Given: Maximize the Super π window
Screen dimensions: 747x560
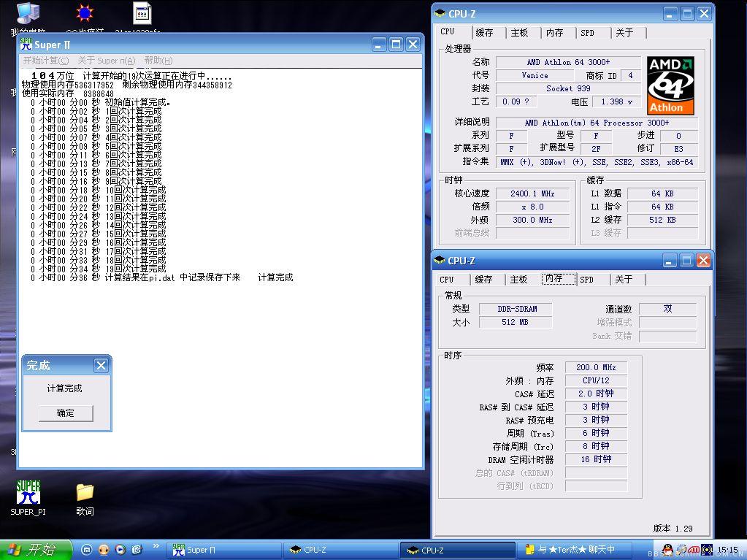Looking at the screenshot, I should [396, 45].
